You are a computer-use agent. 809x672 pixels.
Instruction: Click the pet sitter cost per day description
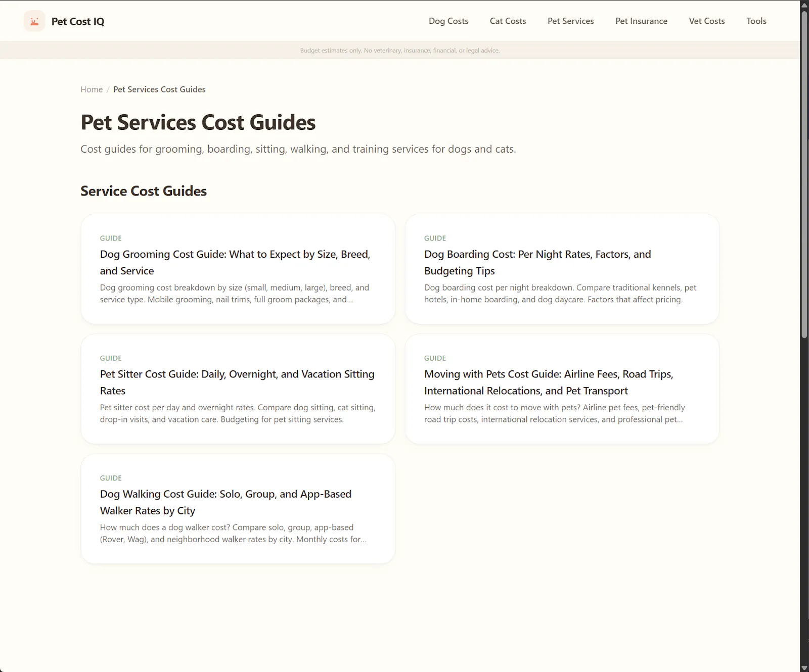pyautogui.click(x=238, y=413)
